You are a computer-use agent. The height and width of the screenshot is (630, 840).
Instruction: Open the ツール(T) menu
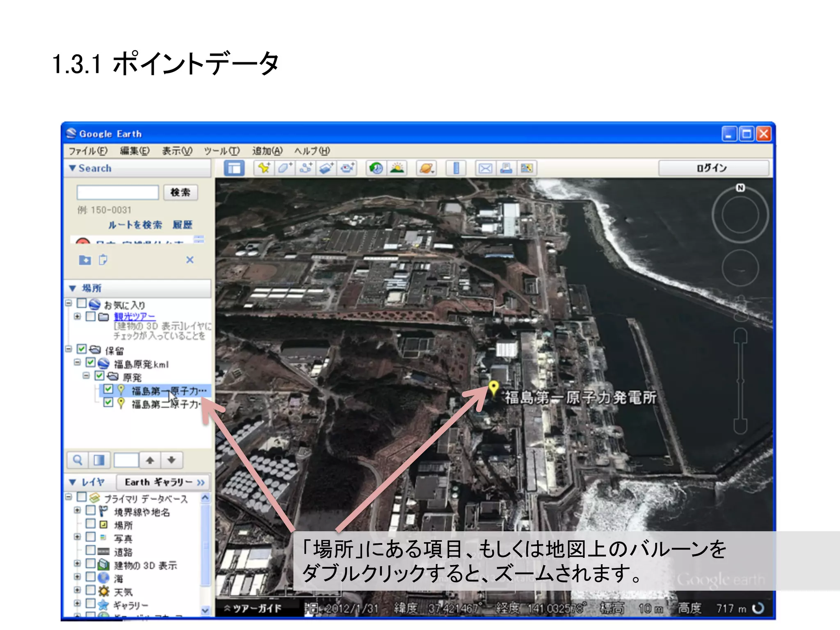[x=222, y=151]
